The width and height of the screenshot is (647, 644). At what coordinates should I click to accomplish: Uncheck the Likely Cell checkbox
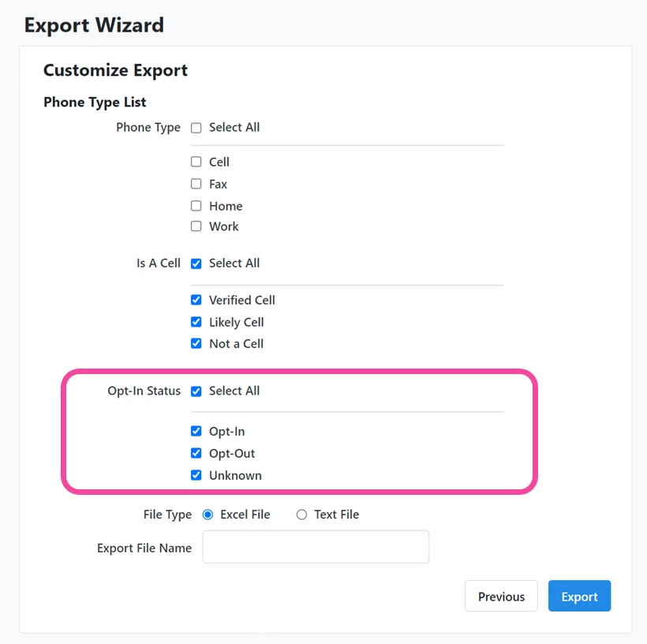click(196, 322)
